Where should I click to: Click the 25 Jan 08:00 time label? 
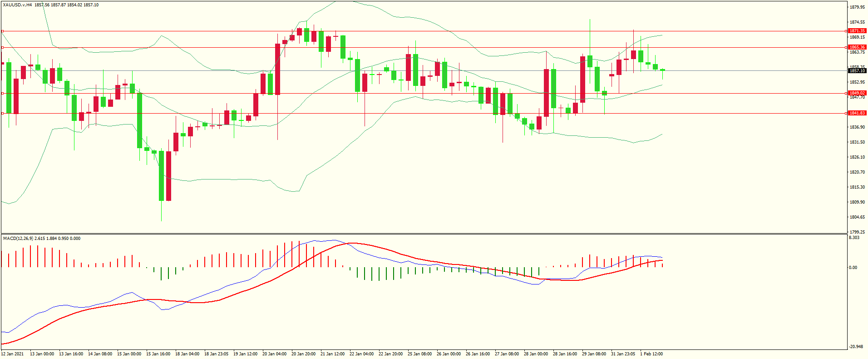(x=419, y=354)
